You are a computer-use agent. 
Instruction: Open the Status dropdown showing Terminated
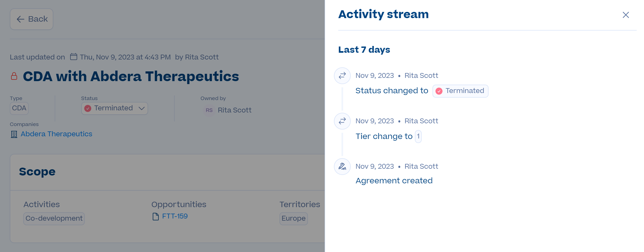[x=115, y=108]
